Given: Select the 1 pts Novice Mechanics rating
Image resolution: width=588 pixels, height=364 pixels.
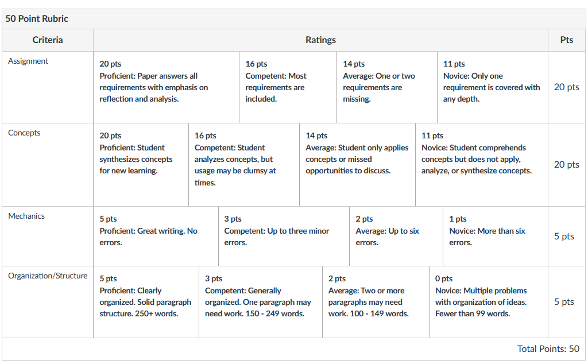Looking at the screenshot, I should click(x=496, y=236).
